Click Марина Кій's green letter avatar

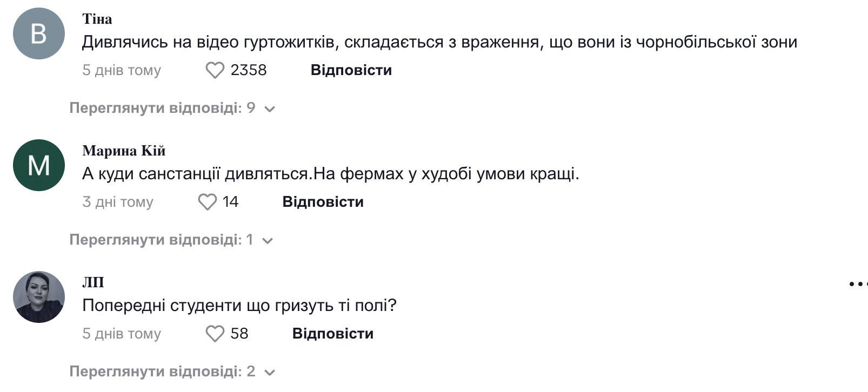39,165
